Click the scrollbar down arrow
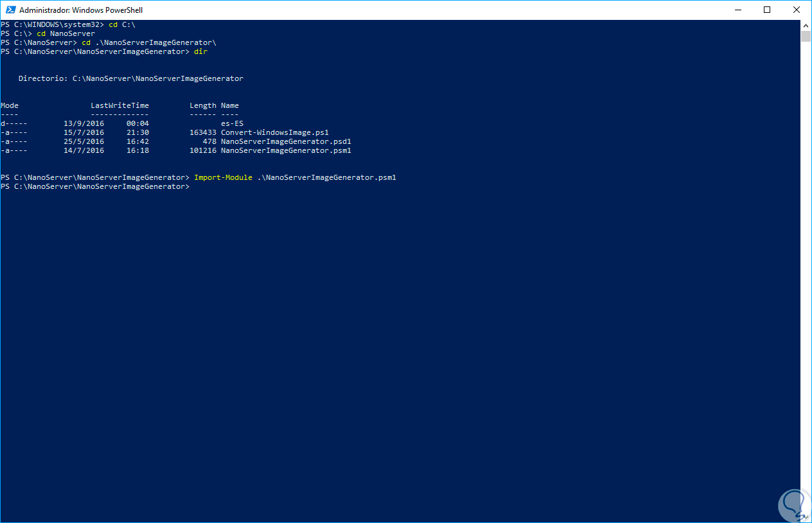Image resolution: width=812 pixels, height=523 pixels. click(806, 517)
